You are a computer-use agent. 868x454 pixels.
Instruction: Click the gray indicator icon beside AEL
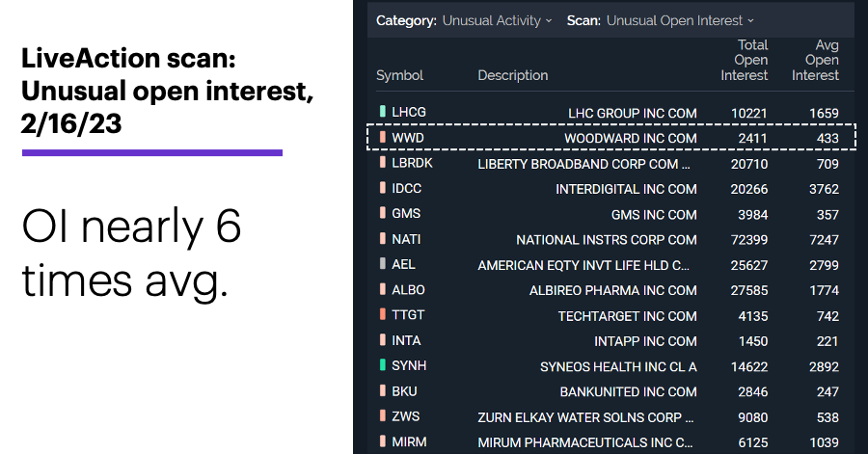coord(383,263)
